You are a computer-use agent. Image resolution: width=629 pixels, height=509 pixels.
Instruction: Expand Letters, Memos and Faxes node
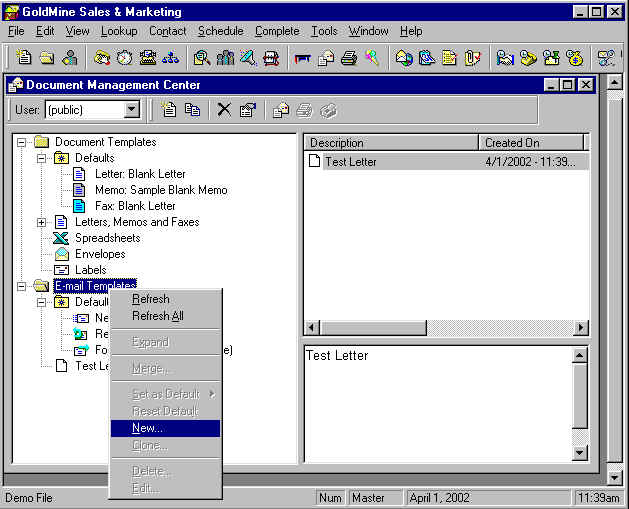(x=41, y=222)
